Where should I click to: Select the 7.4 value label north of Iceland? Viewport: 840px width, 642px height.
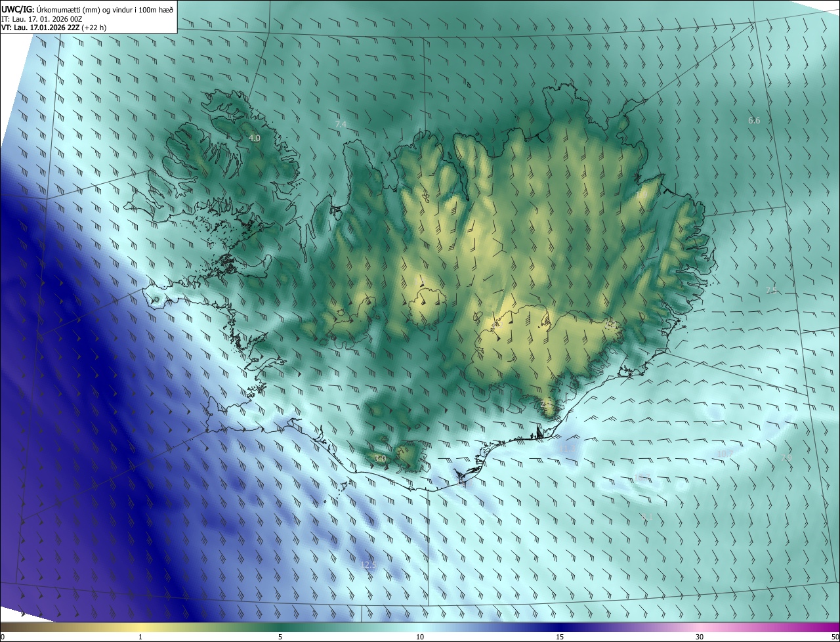click(341, 124)
